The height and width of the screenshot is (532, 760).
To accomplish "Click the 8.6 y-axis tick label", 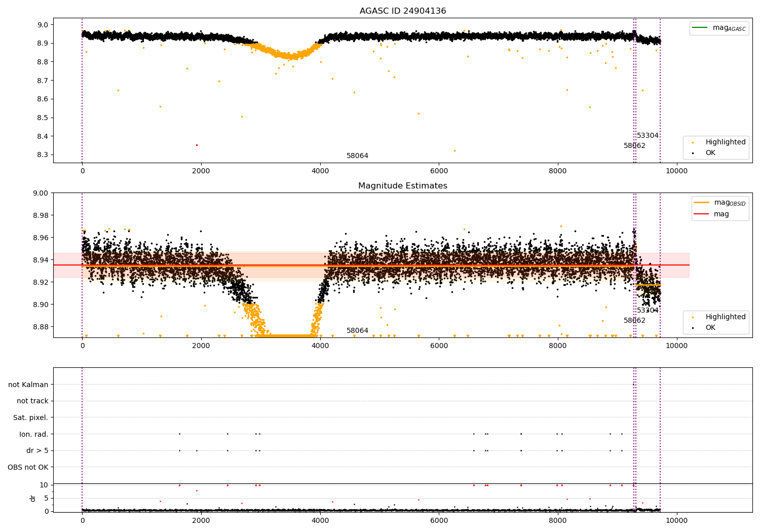I will [x=43, y=99].
